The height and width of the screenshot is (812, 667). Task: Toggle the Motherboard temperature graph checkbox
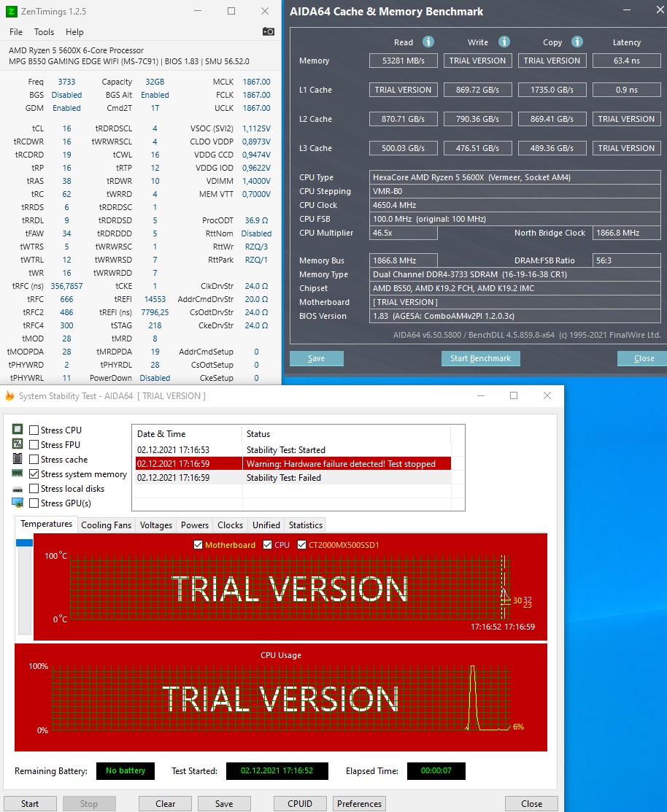pyautogui.click(x=198, y=545)
